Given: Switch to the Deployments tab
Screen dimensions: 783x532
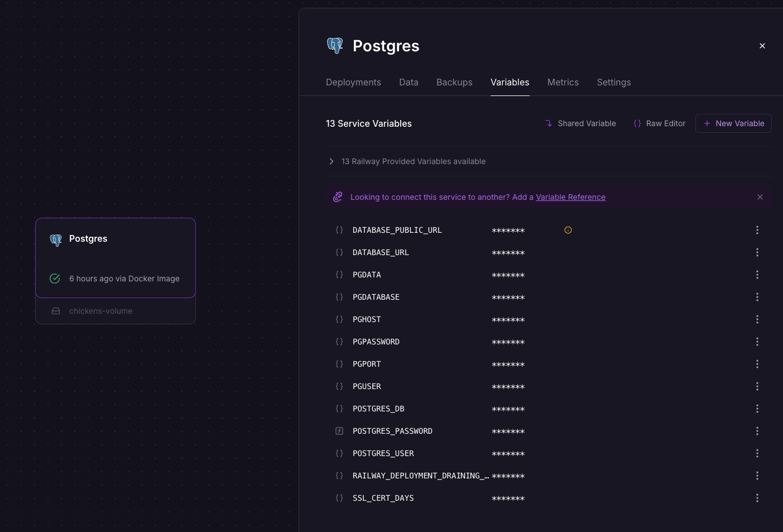Looking at the screenshot, I should (x=353, y=82).
